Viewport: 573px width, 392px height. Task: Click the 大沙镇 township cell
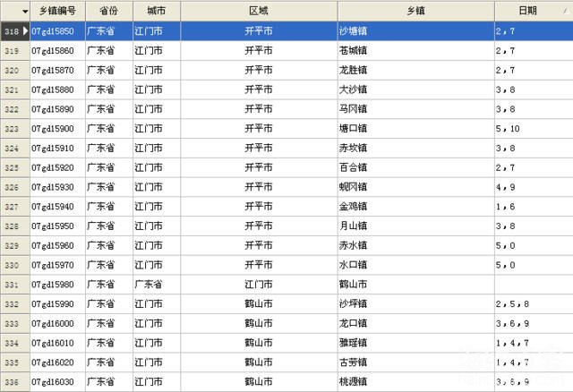(x=415, y=89)
